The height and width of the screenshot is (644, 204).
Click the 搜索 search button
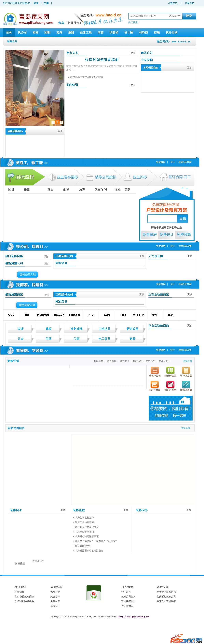189,16
